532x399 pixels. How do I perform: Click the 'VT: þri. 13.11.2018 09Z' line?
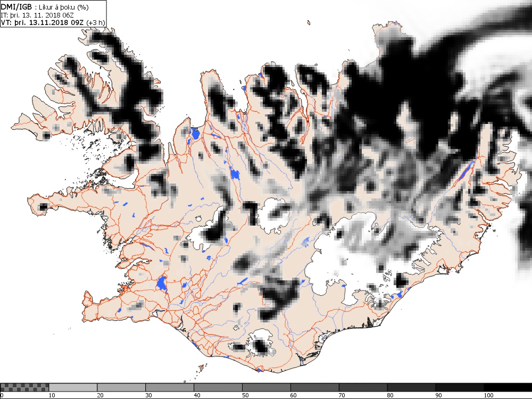pyautogui.click(x=43, y=22)
